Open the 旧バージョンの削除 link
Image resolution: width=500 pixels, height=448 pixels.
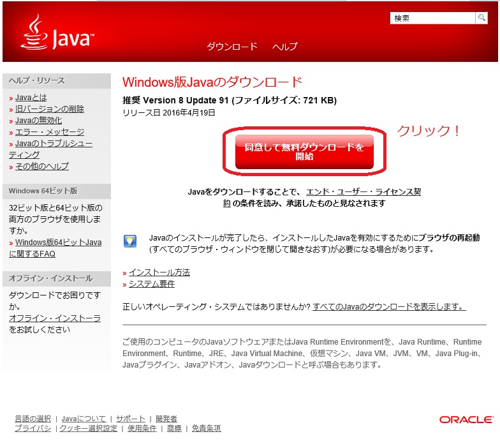point(50,108)
